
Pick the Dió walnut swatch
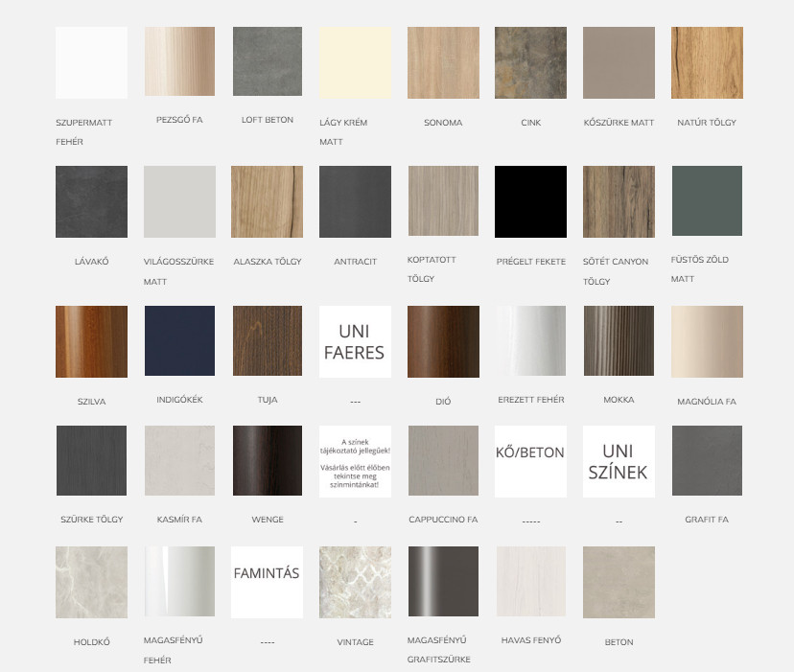443,341
